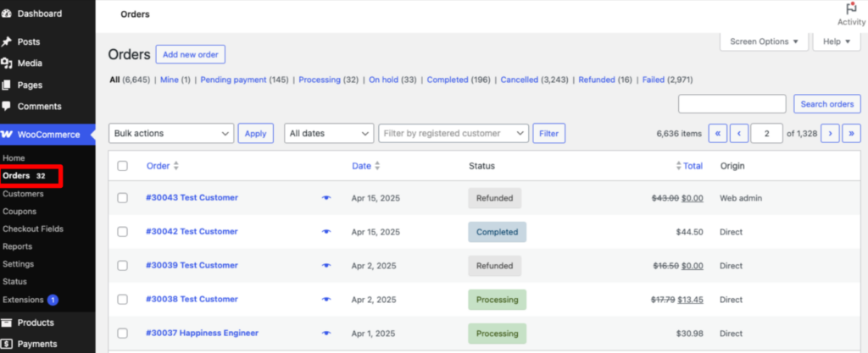Viewport: 868px width, 353px height.
Task: Open WooCommerce Home submenu item
Action: [14, 158]
